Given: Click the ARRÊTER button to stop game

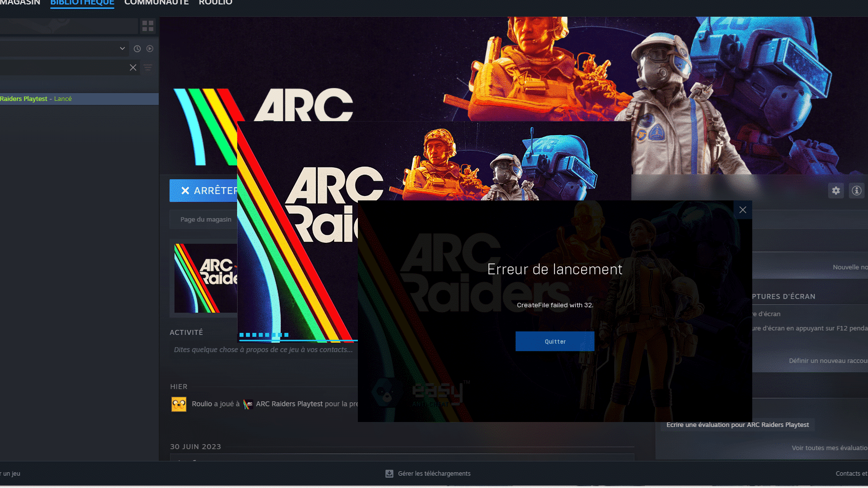Looking at the screenshot, I should [204, 191].
